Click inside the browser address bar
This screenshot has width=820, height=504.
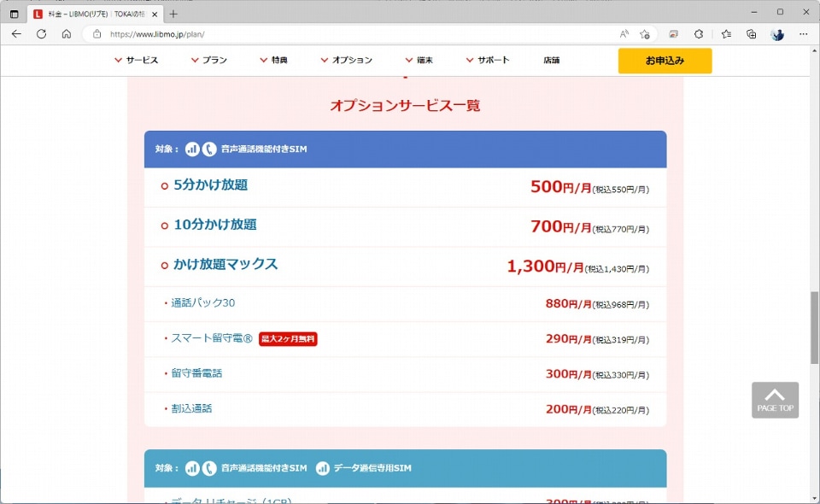point(171,32)
